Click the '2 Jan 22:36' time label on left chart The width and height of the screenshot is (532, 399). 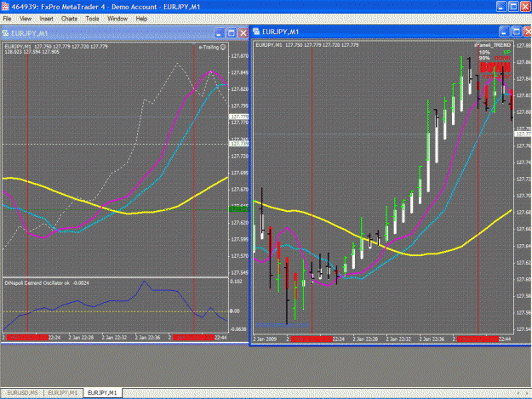click(147, 337)
